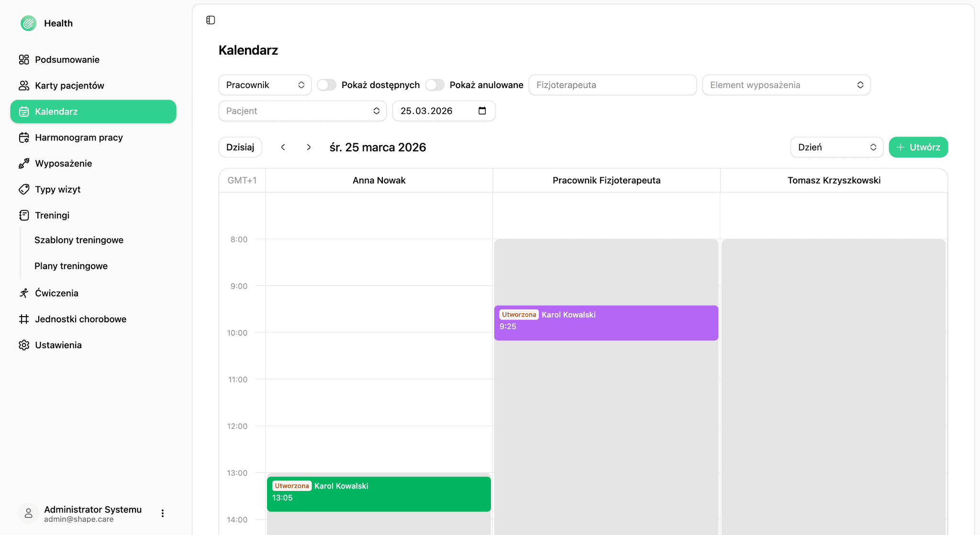This screenshot has height=535, width=980.
Task: Click Tomasz Krzyszkowski column header
Action: coord(834,180)
